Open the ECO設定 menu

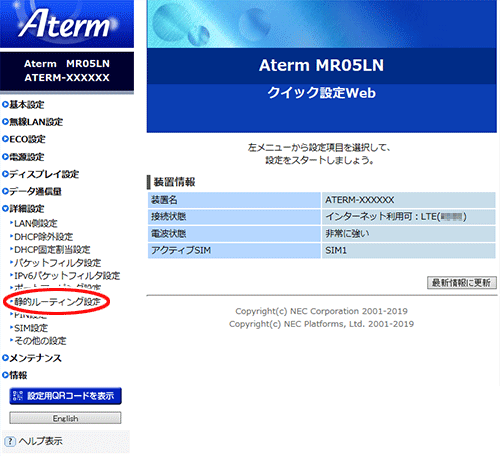point(27,139)
